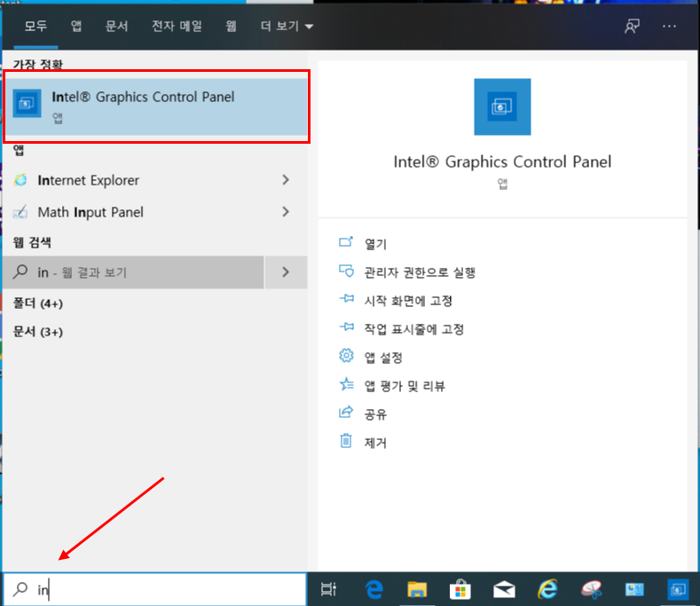Open Intel Graphics icon on the taskbar

click(x=678, y=589)
